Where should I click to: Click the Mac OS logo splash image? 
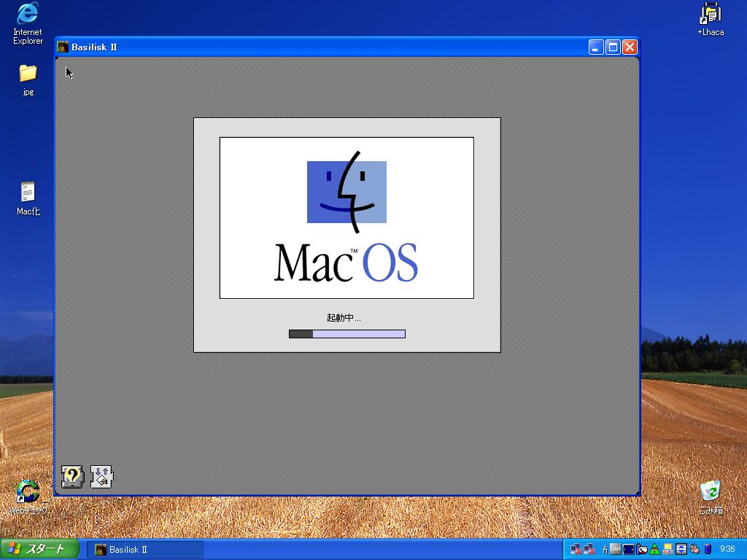tap(347, 218)
